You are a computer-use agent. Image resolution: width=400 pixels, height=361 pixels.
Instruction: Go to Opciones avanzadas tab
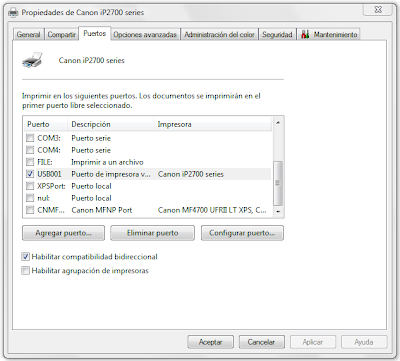(x=145, y=34)
